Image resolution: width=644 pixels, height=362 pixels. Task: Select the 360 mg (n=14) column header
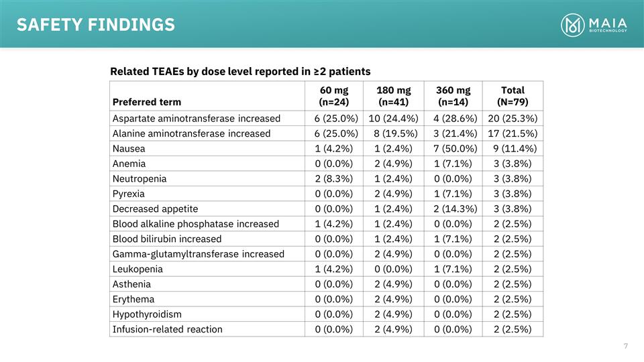453,96
